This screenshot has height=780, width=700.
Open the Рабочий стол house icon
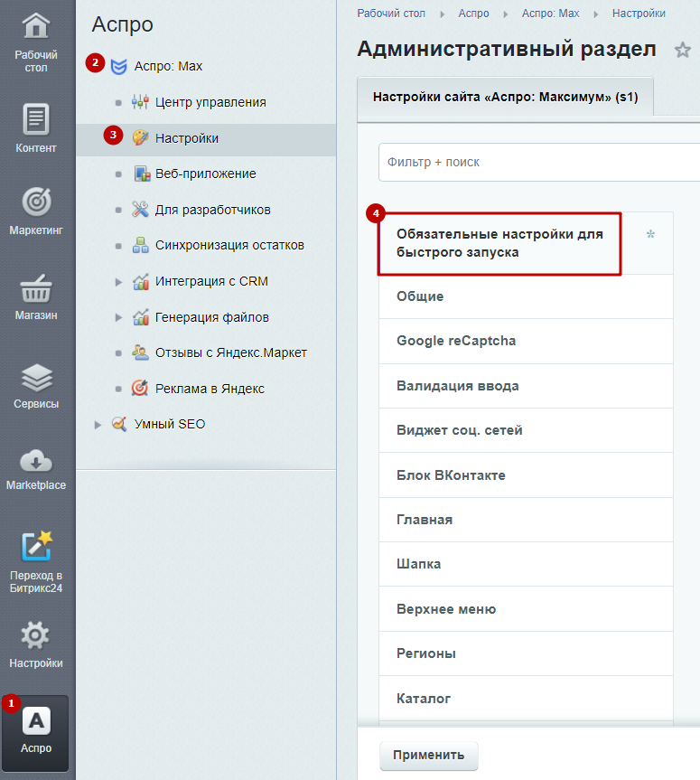coord(36,25)
